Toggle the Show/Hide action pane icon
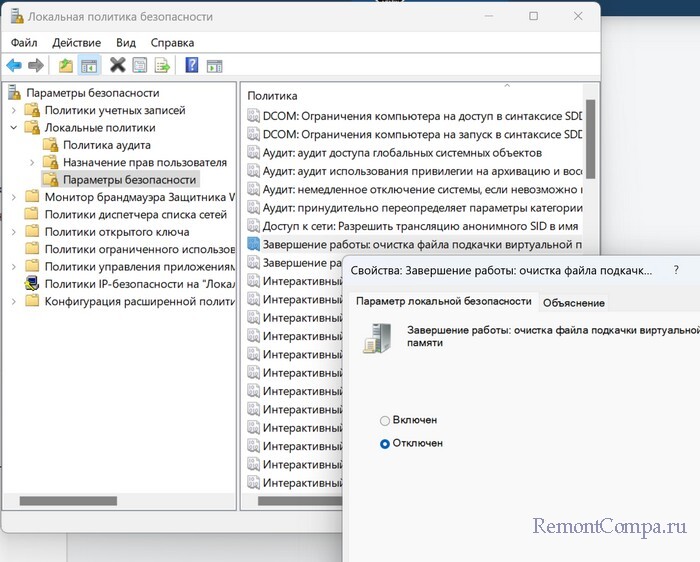Screen dimensions: 700x562 click(214, 66)
